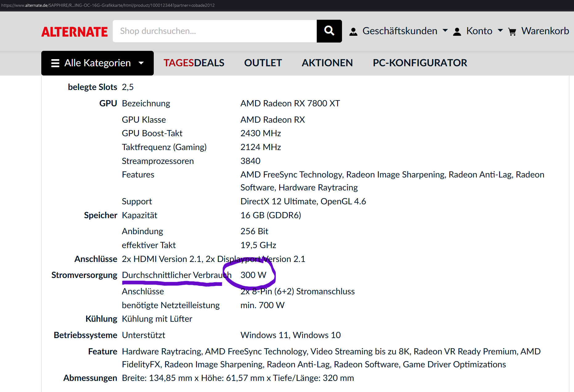The width and height of the screenshot is (574, 392).
Task: Click the 'Stromversorgung' heading label
Action: (x=84, y=275)
